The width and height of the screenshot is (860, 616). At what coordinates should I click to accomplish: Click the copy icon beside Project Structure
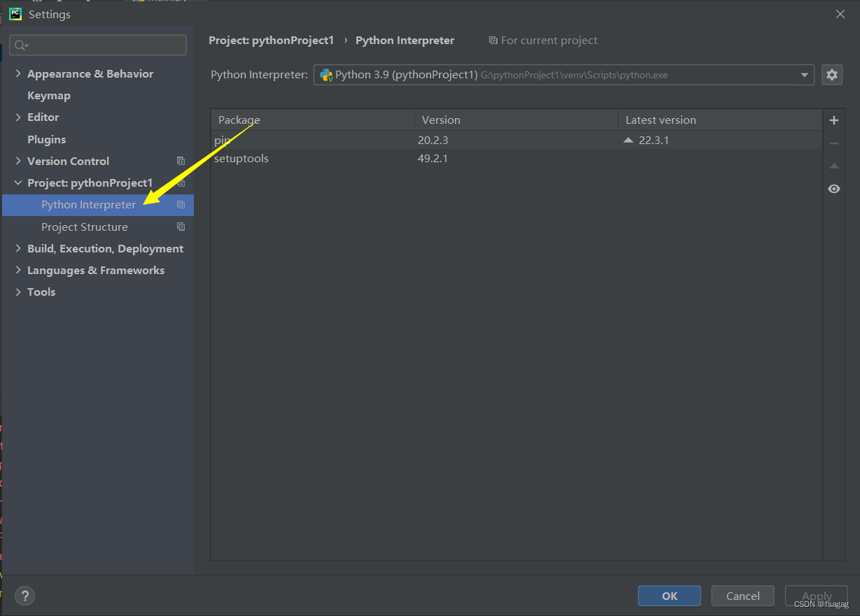(x=181, y=227)
